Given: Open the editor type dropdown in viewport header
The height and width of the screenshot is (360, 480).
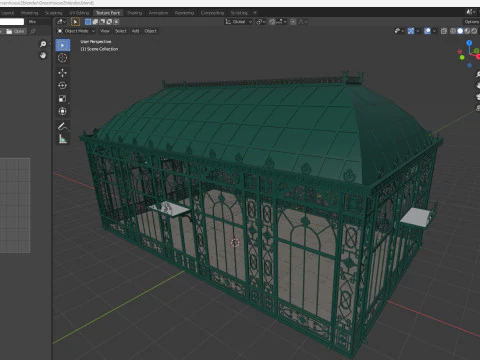Looking at the screenshot, I should [61, 22].
